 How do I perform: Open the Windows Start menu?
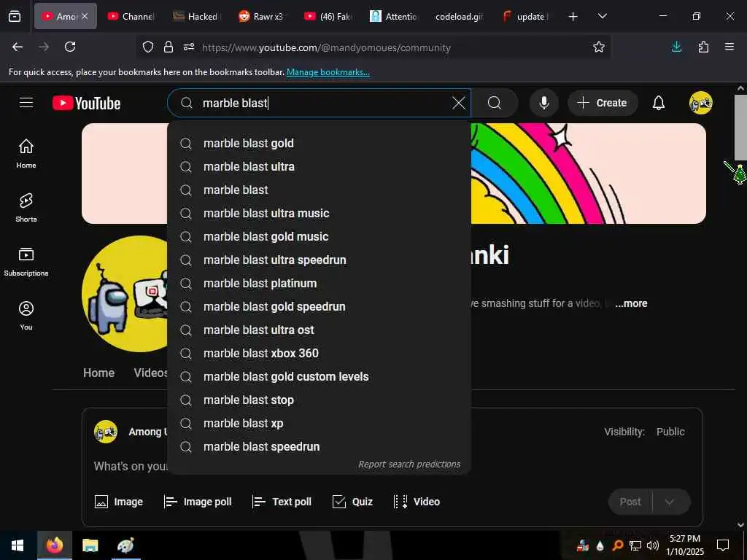(x=18, y=545)
